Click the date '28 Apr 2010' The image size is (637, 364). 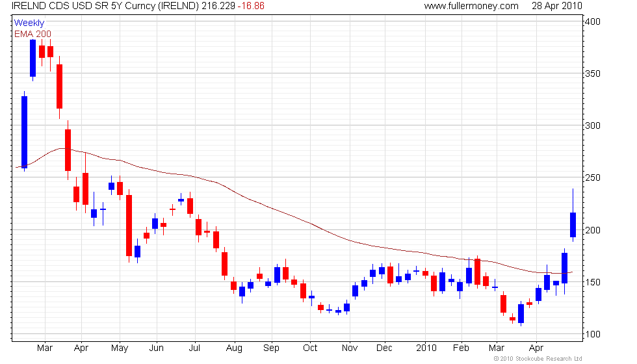click(557, 6)
